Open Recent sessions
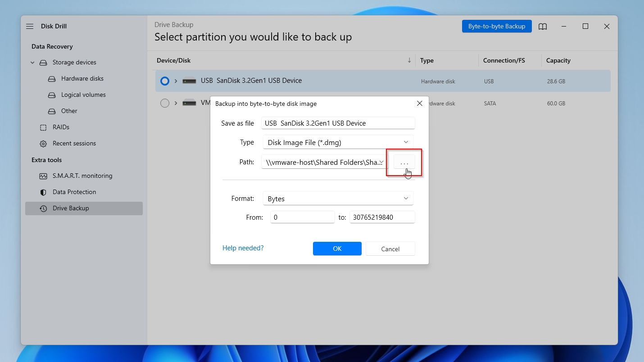The width and height of the screenshot is (644, 362). pos(74,144)
